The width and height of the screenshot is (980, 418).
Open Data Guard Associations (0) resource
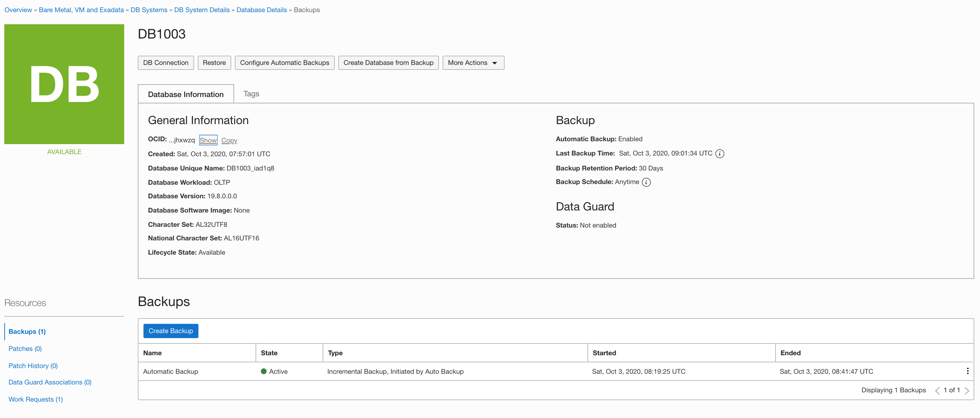point(50,382)
